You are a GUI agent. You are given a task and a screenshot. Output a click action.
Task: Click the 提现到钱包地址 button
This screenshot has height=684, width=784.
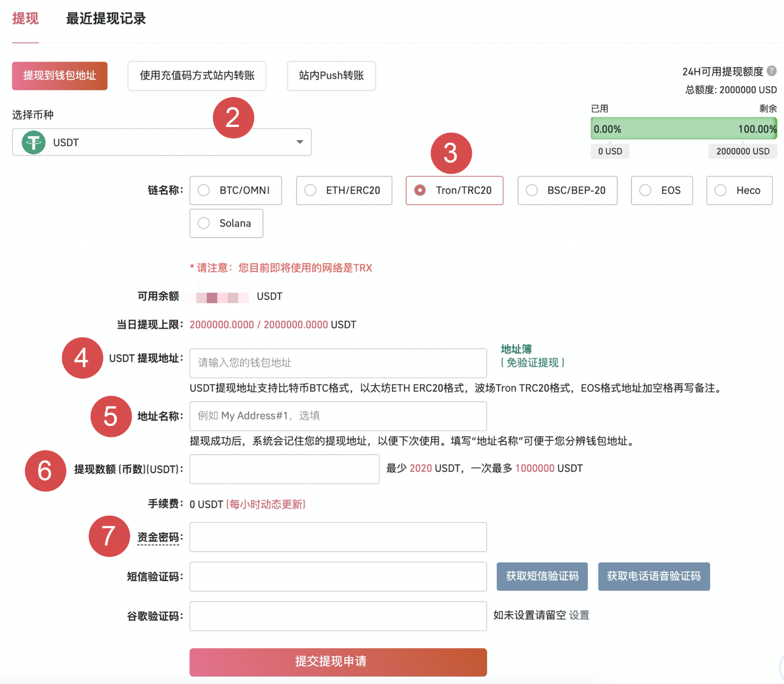point(60,76)
